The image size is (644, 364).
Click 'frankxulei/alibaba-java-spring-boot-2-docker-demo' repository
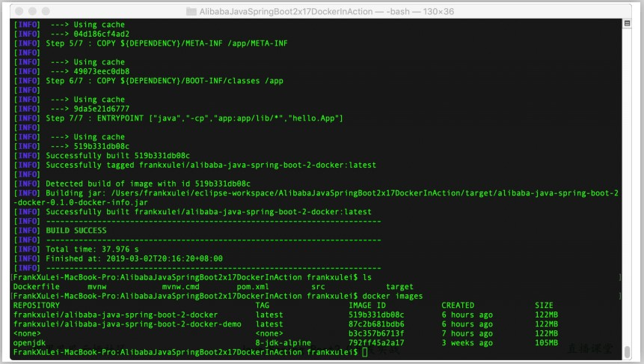coord(127,324)
